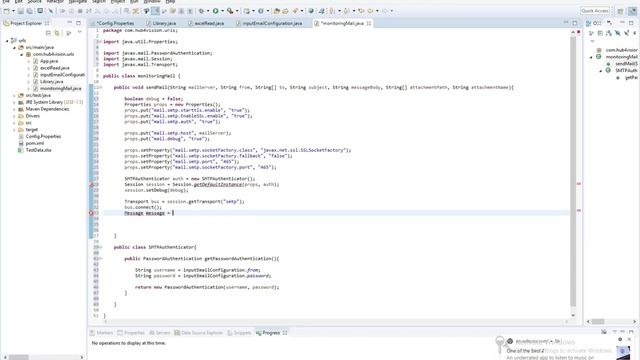Screen dimensions: 640x360
Task: Click the Collapse All icon in Project Explorer
Action: 48,33
